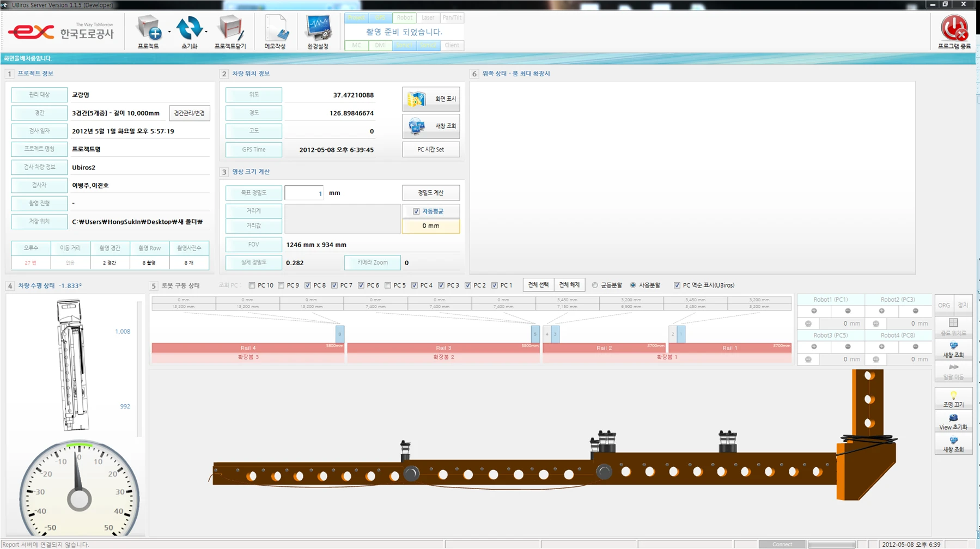The image size is (980, 549).
Task: Select the Project status tab
Action: click(356, 17)
